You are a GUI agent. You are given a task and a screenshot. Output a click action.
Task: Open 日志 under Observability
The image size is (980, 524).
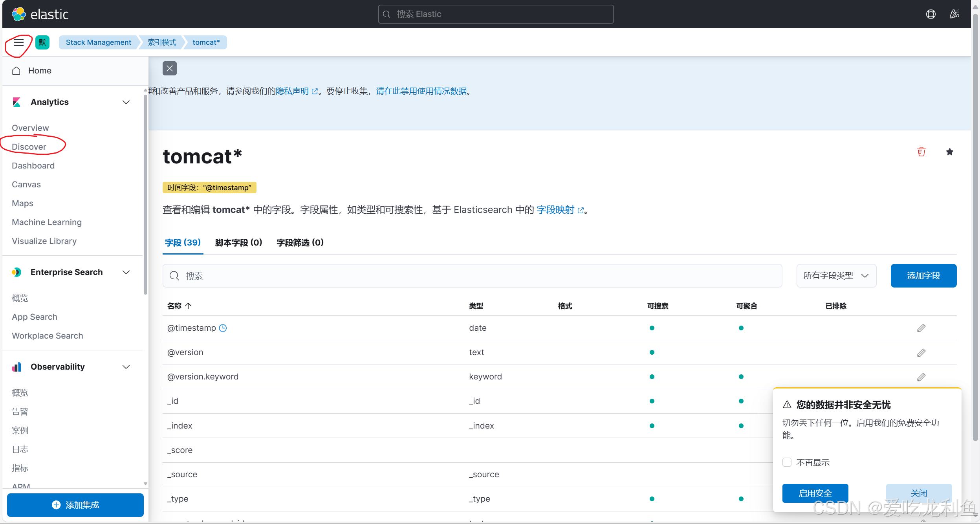pyautogui.click(x=20, y=449)
